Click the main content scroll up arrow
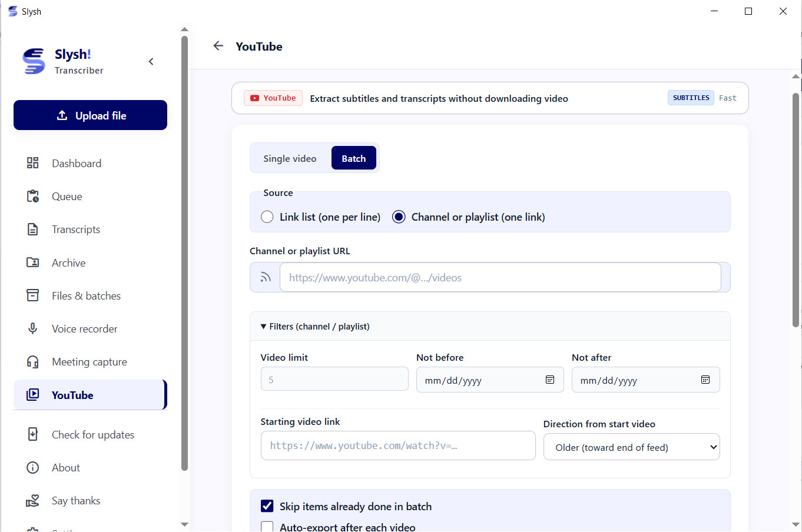The height and width of the screenshot is (532, 802). tap(796, 76)
